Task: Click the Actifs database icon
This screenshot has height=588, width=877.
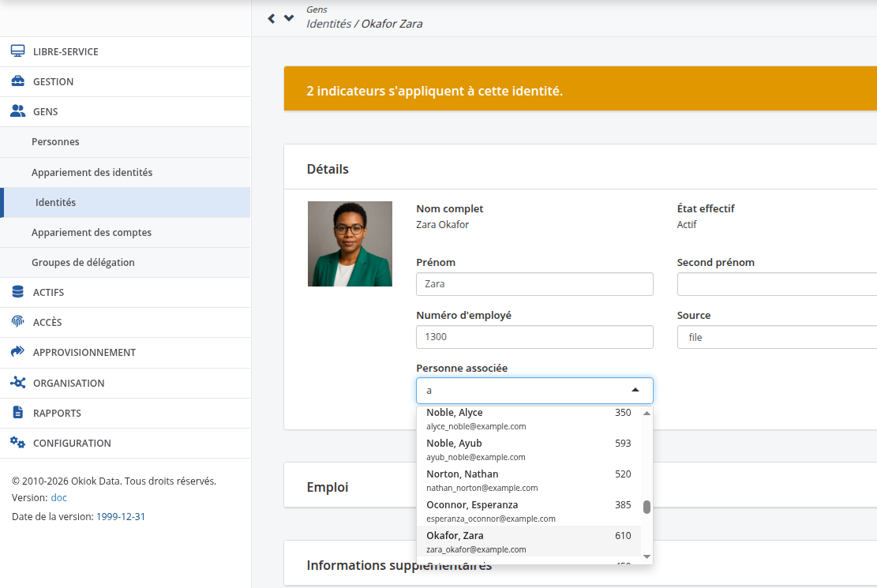Action: pos(18,291)
